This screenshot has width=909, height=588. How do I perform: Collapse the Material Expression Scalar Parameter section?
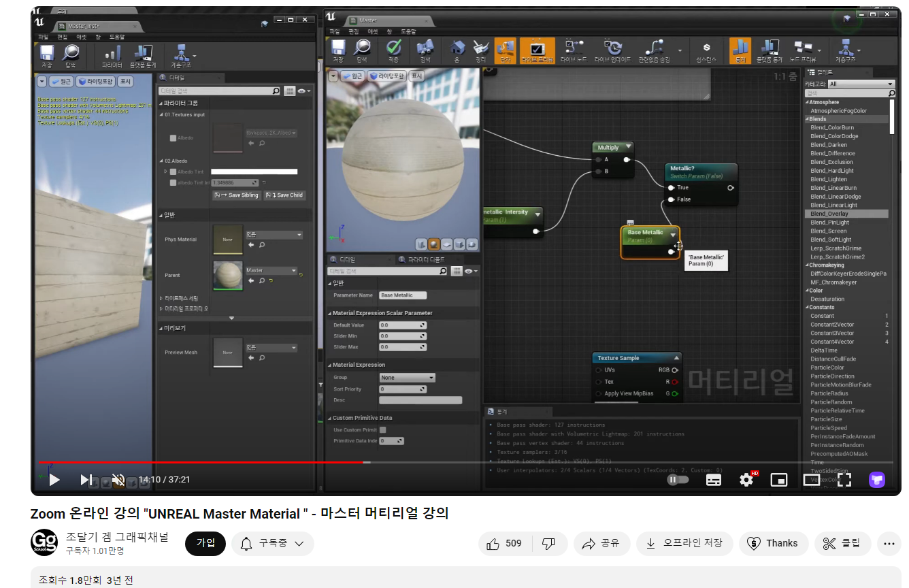tap(329, 313)
